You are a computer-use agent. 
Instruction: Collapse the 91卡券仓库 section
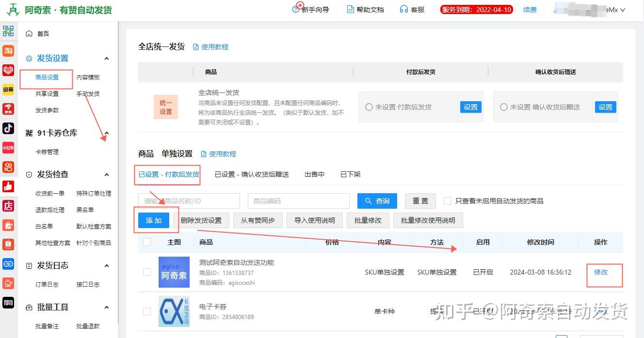tap(107, 133)
